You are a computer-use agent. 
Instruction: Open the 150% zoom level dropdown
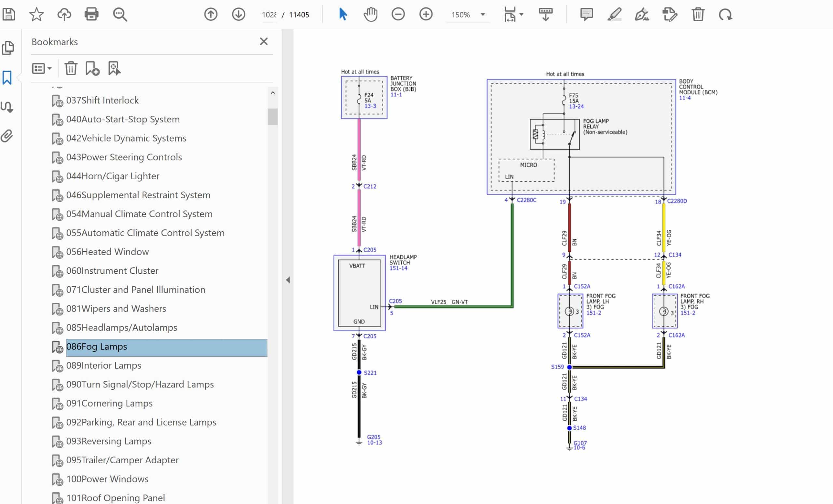click(x=483, y=15)
